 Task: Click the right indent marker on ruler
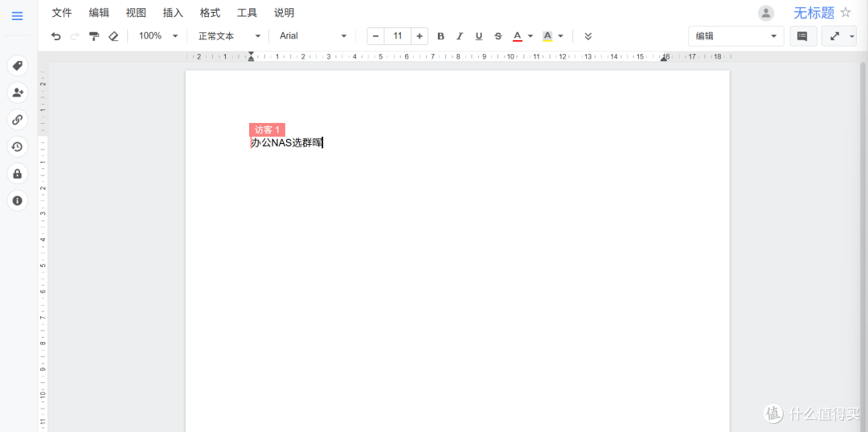click(664, 58)
